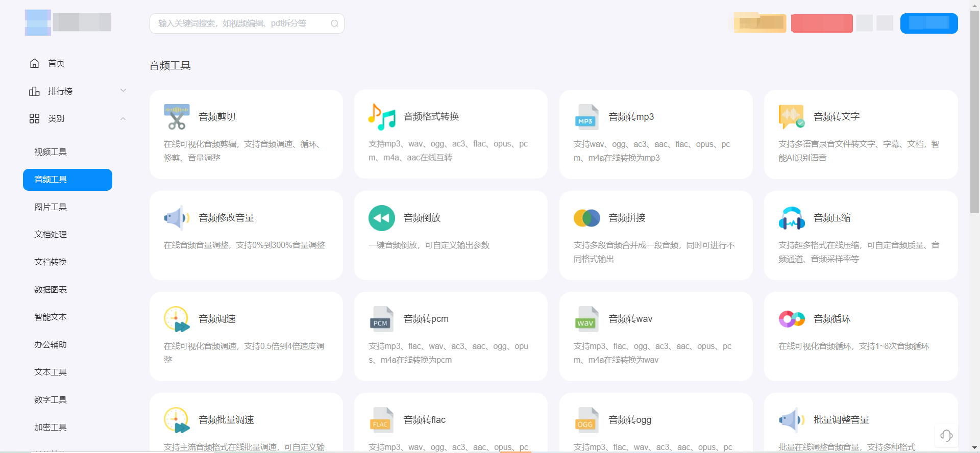
Task: Click the 音频倒放 rewind icon
Action: (x=382, y=218)
